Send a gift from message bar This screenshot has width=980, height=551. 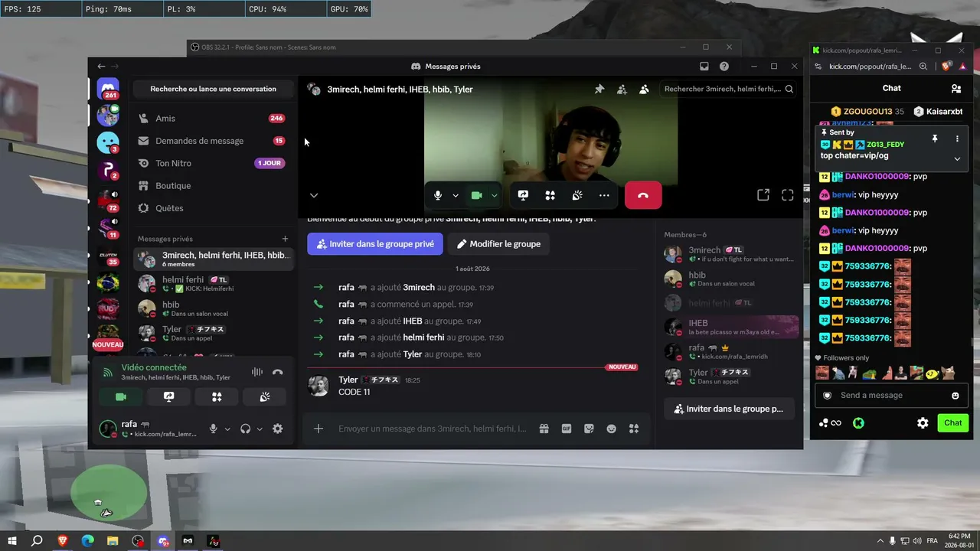coord(544,429)
